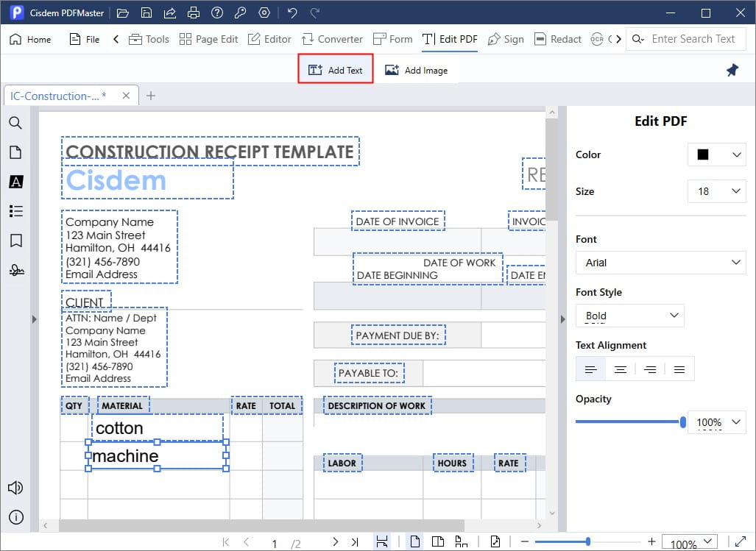The image size is (756, 551).
Task: Switch to the Tools tab
Action: tap(149, 39)
